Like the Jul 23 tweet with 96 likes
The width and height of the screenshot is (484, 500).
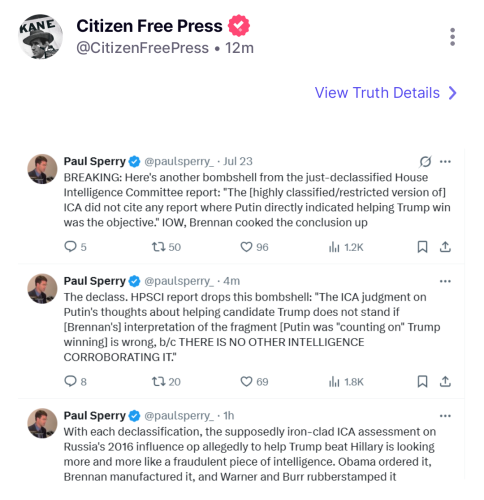[x=246, y=247]
